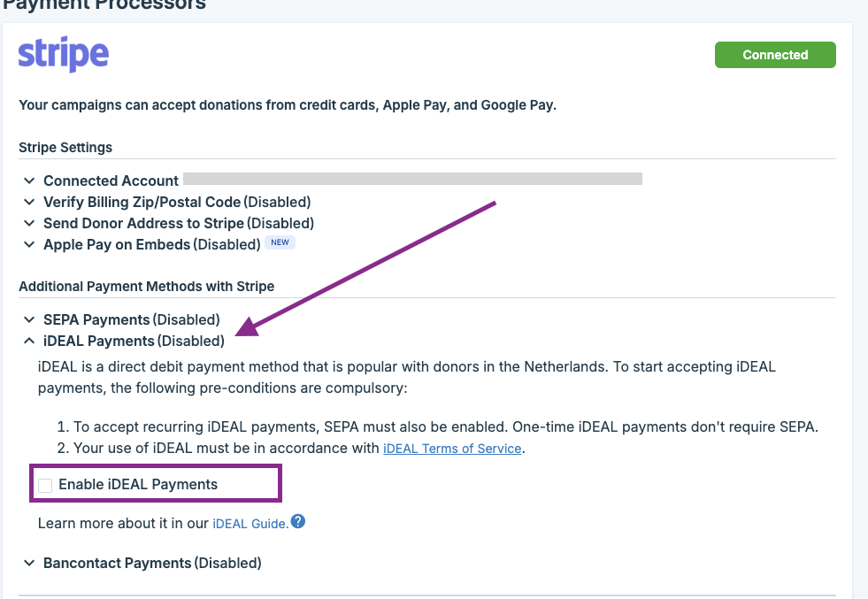The width and height of the screenshot is (868, 599).
Task: Open the iDEAL Terms of Service link
Action: point(452,449)
